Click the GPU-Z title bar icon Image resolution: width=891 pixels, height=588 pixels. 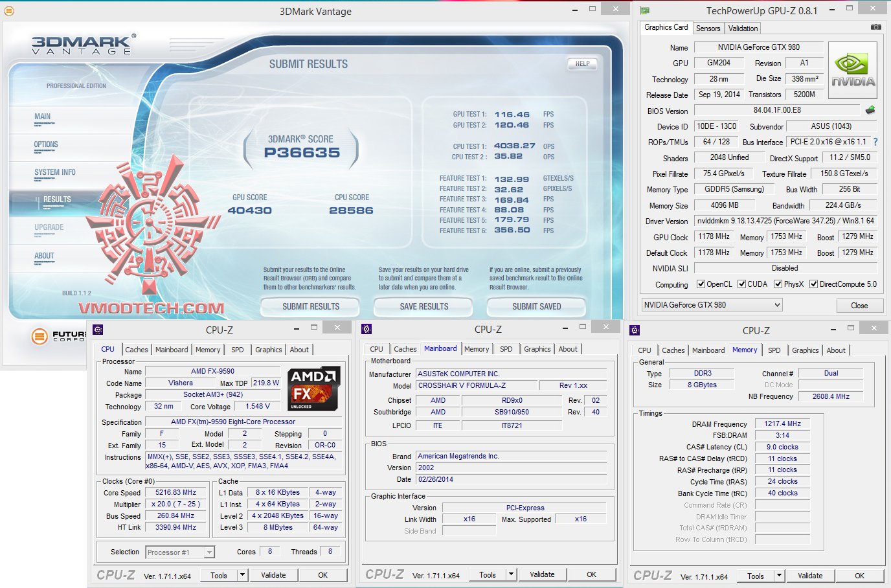tap(645, 10)
